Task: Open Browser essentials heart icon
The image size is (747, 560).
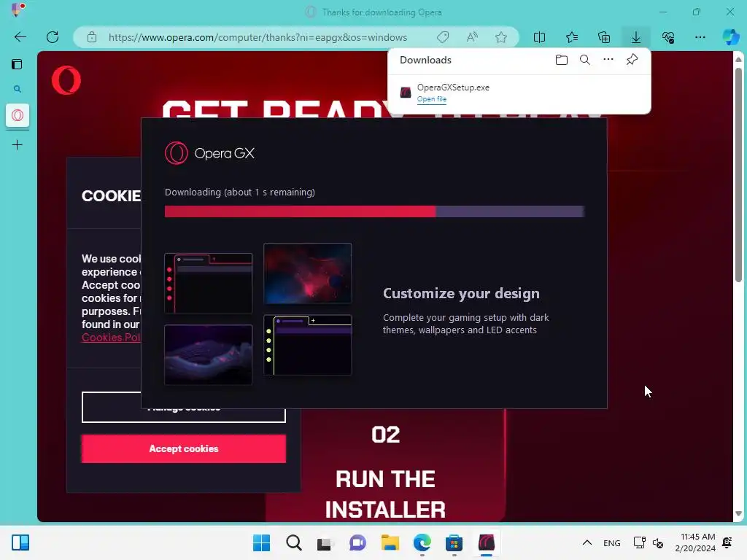Action: click(x=668, y=37)
